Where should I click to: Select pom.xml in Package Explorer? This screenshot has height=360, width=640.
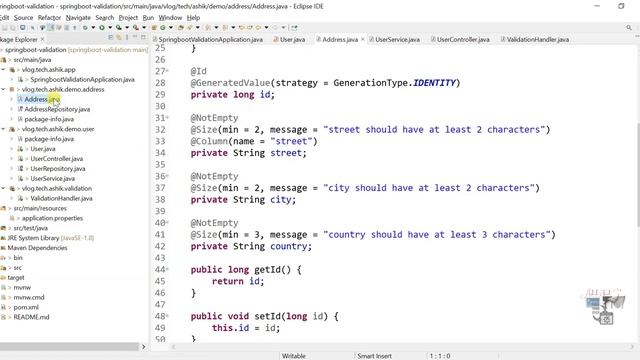(26, 307)
